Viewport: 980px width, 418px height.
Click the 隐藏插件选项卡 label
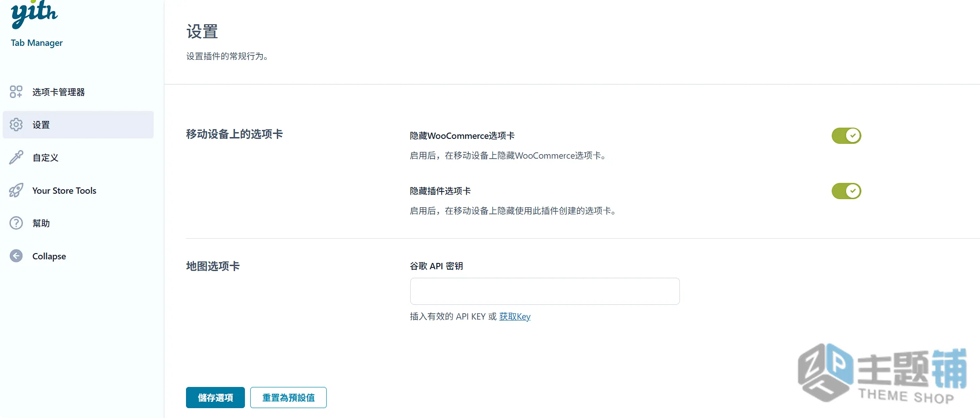[440, 191]
